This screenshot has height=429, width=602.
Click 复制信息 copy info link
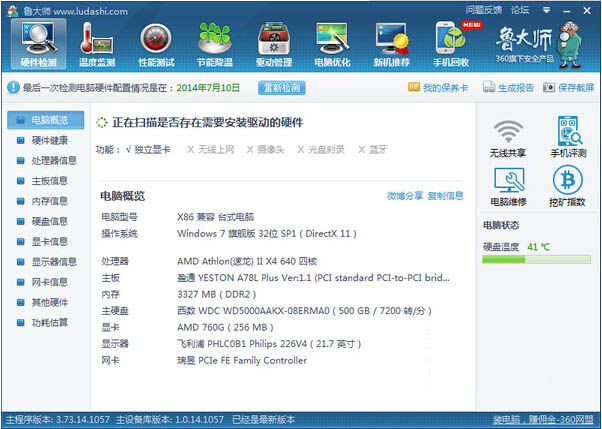(446, 196)
